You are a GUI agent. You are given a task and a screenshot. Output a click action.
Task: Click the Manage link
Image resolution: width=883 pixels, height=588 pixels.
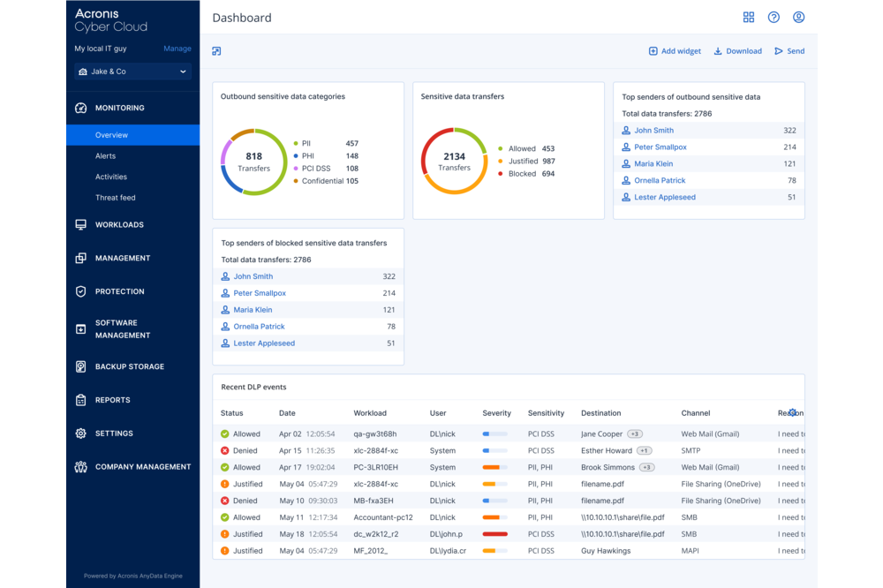(x=177, y=49)
